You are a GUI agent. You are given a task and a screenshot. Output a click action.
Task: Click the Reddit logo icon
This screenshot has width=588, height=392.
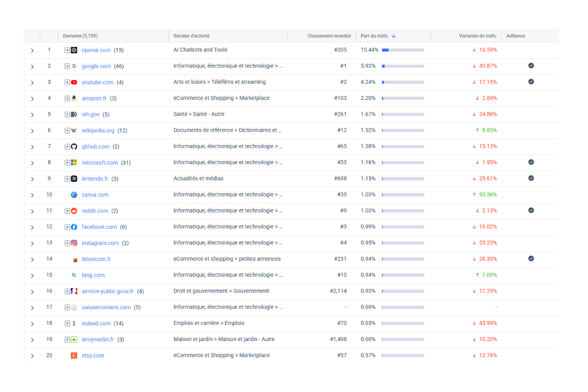click(74, 211)
